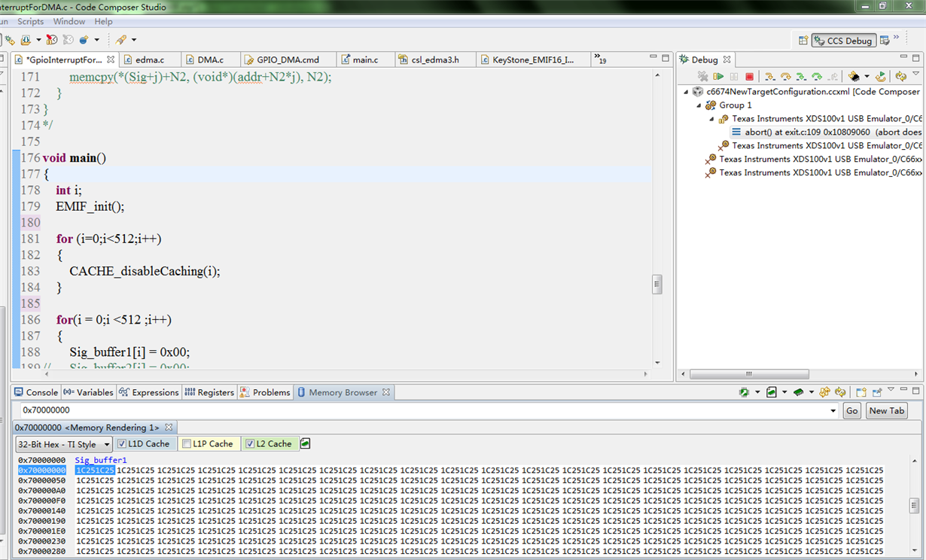The image size is (926, 560).
Task: Click the Memory Browser save memory icon
Action: coord(744,392)
